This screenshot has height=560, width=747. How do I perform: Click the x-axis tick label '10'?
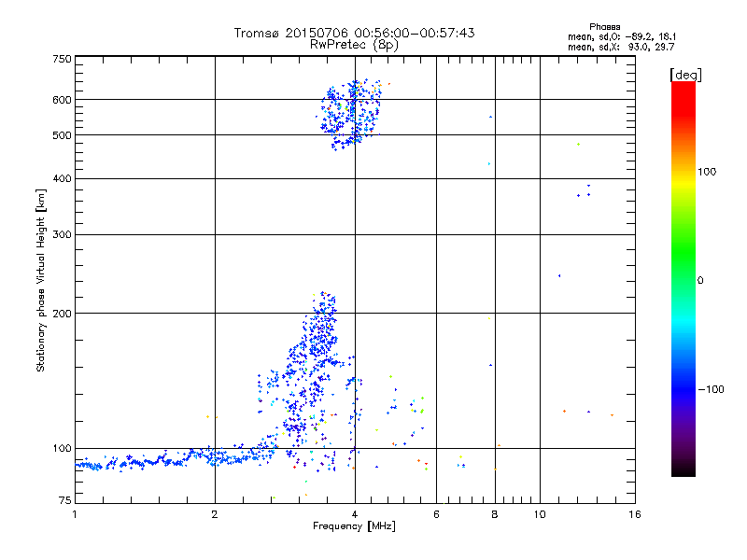click(x=540, y=514)
